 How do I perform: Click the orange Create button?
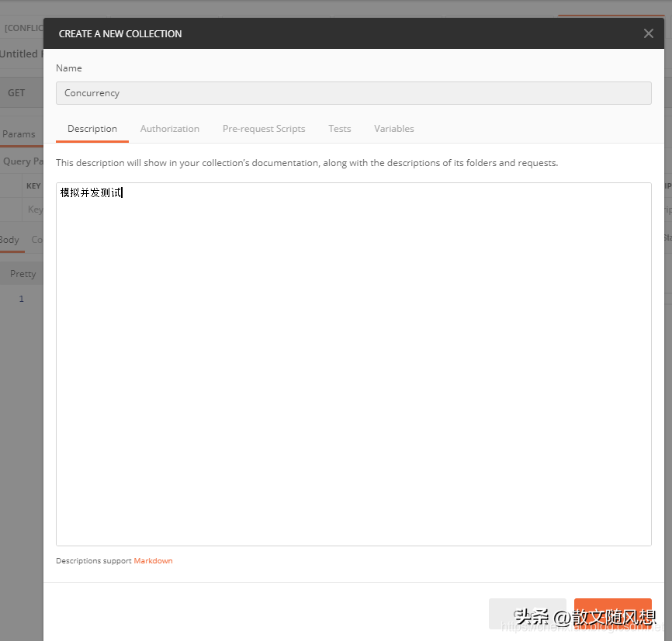(613, 614)
